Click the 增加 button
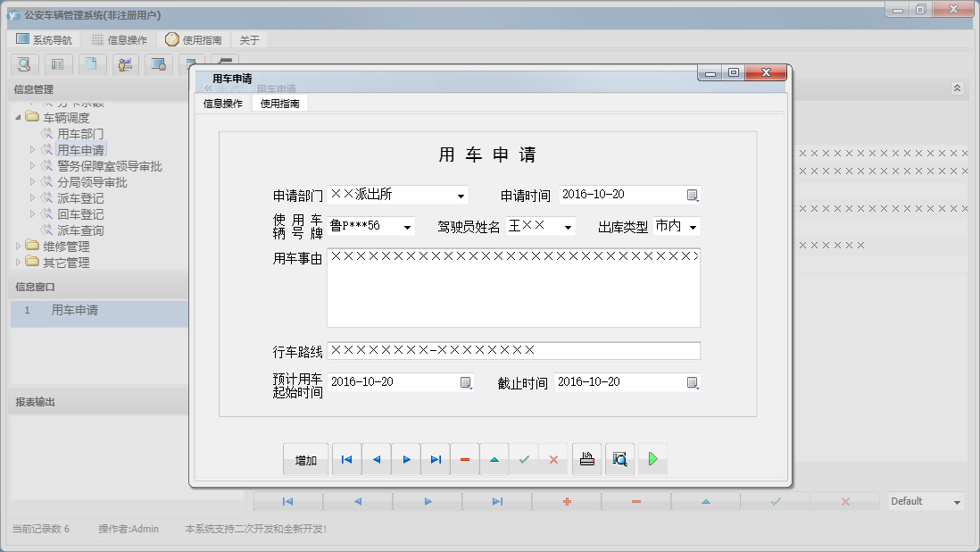The width and height of the screenshot is (980, 552). [305, 459]
